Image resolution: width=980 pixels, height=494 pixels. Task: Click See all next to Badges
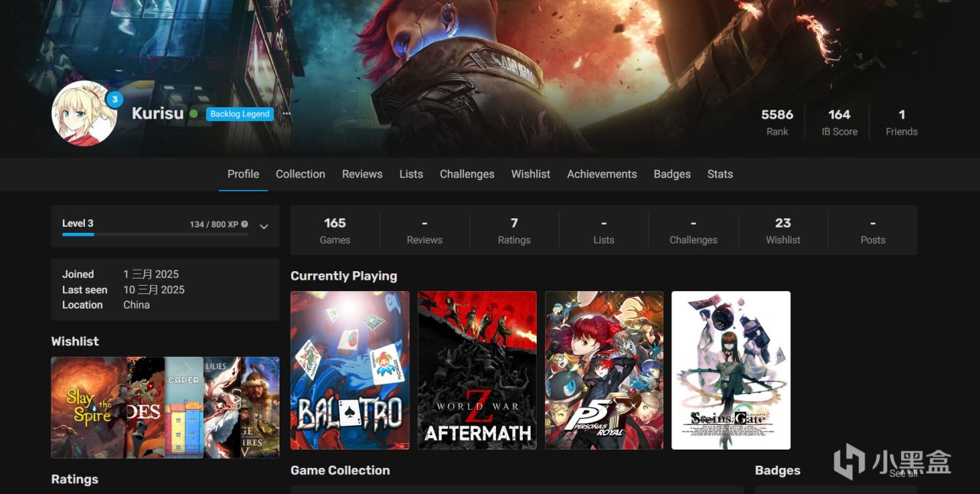[x=903, y=473]
